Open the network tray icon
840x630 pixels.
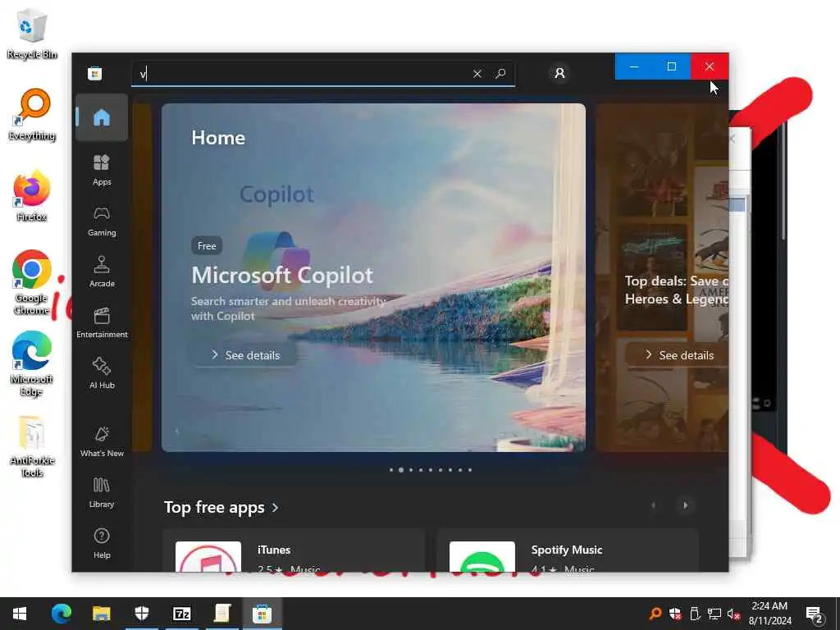point(714,614)
